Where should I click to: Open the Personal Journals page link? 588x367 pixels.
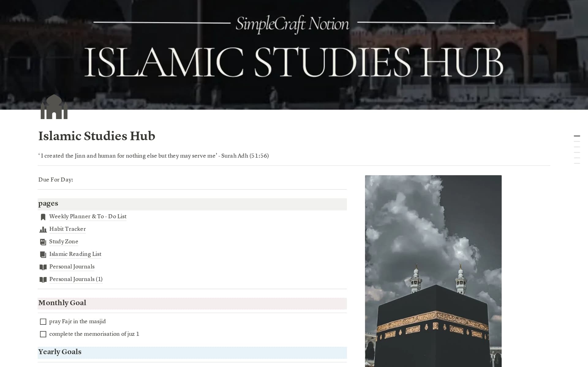coord(72,267)
